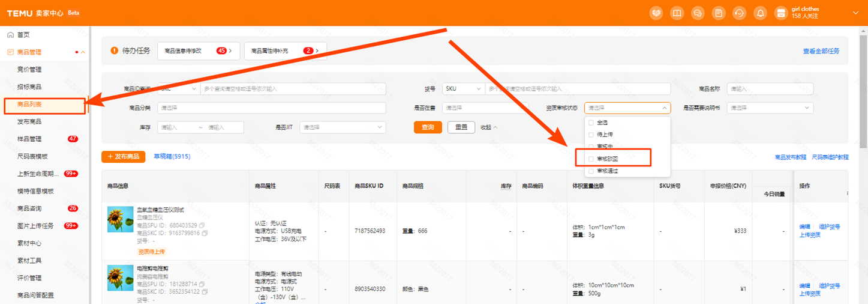Viewport: 868px width, 304px height.
Task: Open the 是否JIT dropdown selector
Action: pos(342,127)
